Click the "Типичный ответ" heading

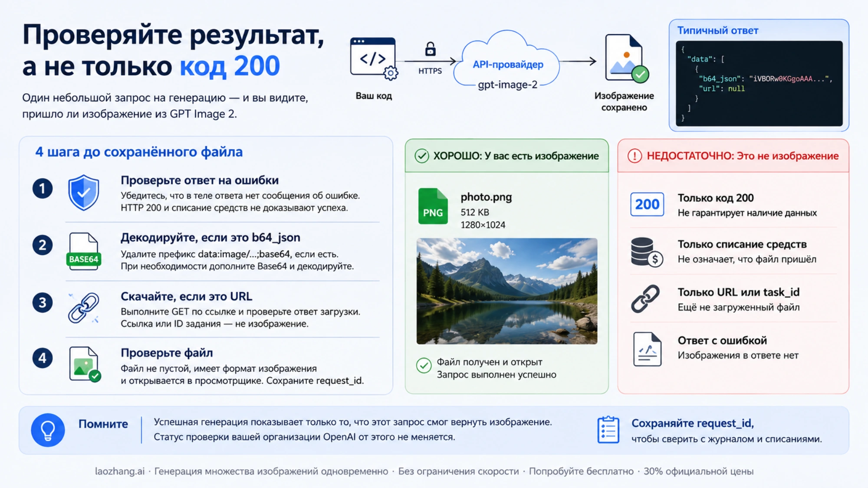pos(718,30)
